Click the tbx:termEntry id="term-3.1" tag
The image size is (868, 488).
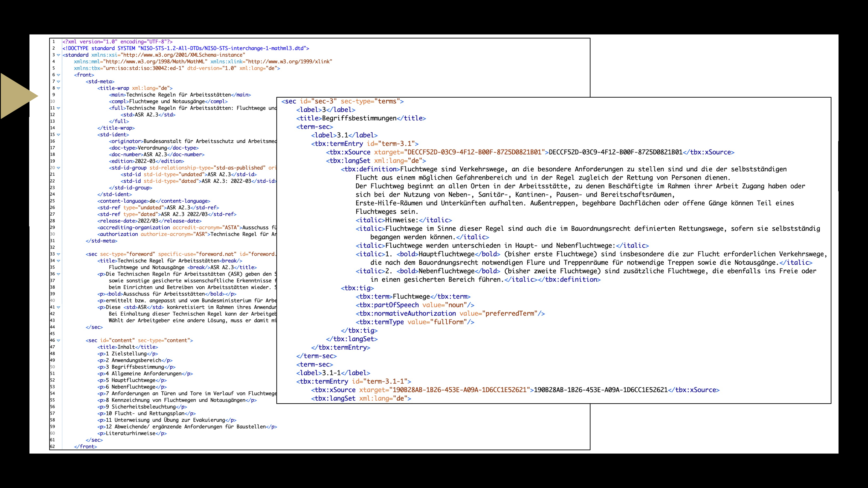tap(365, 144)
